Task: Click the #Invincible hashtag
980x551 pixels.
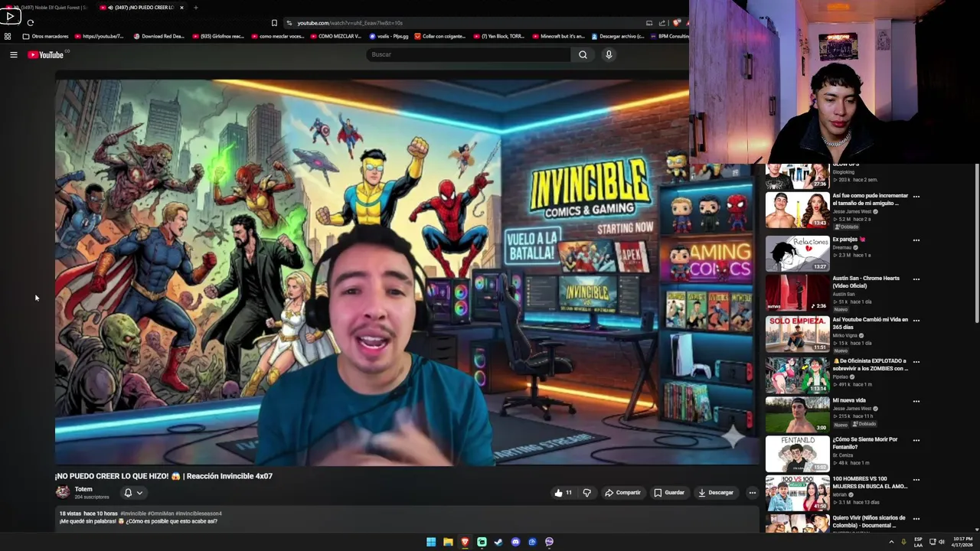Action: [x=133, y=514]
